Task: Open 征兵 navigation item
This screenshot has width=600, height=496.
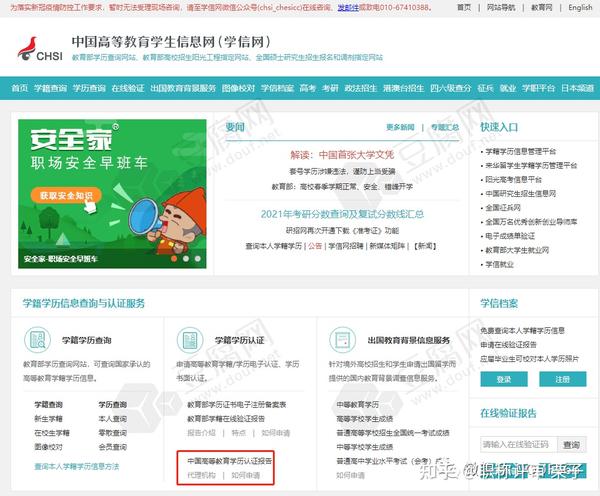Action: 485,88
